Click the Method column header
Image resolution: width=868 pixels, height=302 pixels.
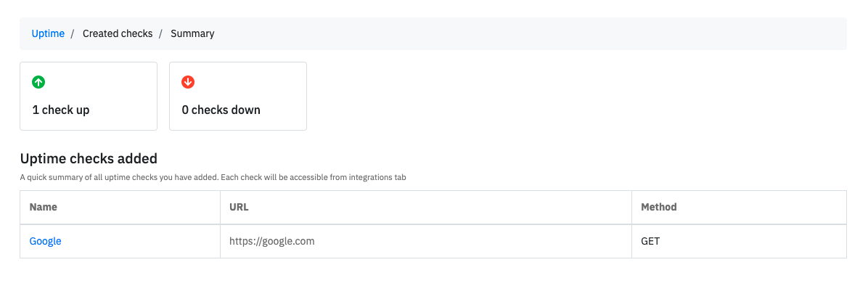[x=739, y=207]
